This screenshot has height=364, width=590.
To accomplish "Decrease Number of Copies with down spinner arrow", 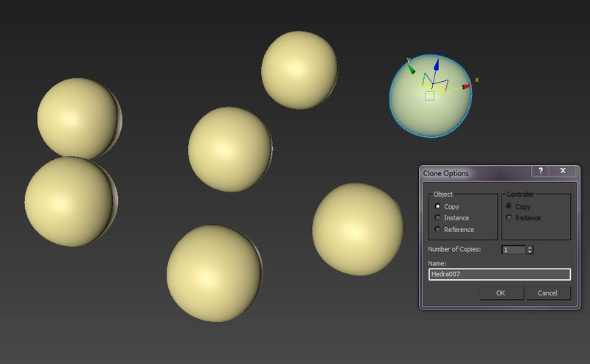I will pyautogui.click(x=530, y=251).
